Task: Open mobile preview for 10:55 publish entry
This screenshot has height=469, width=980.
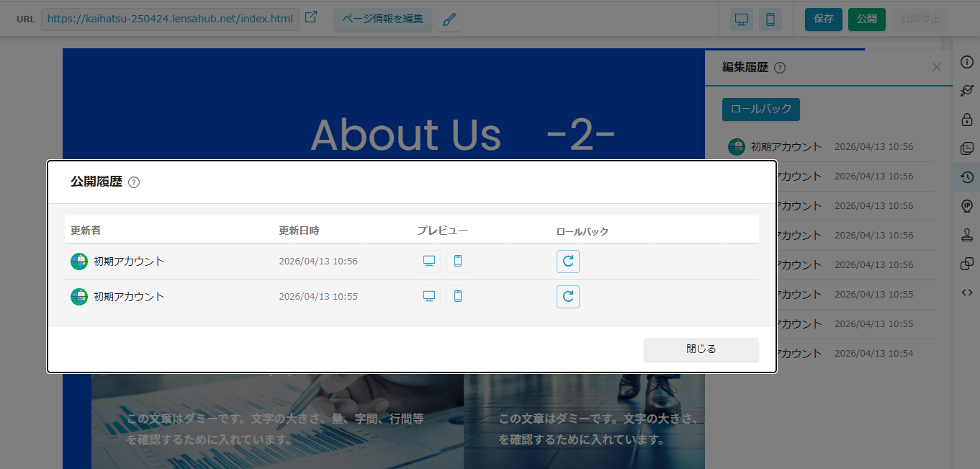Action: 457,296
